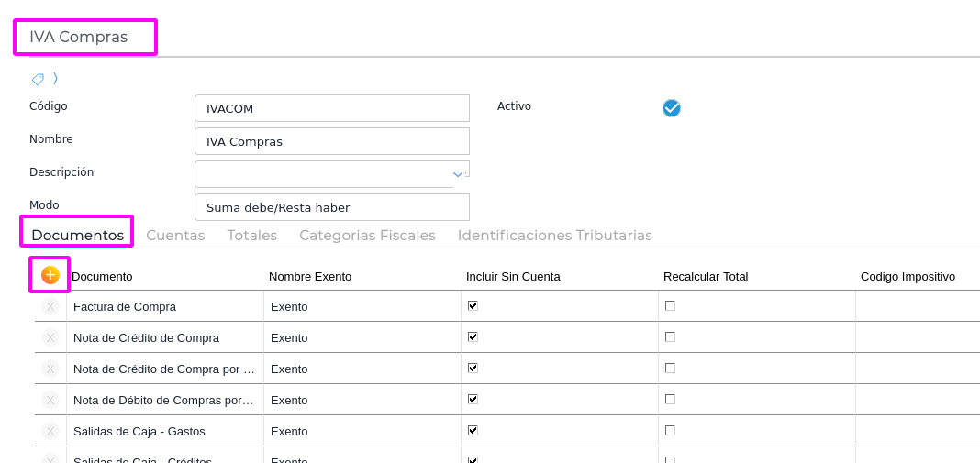Open the Categorias Fiscales tab
This screenshot has height=463, width=980.
pyautogui.click(x=367, y=236)
